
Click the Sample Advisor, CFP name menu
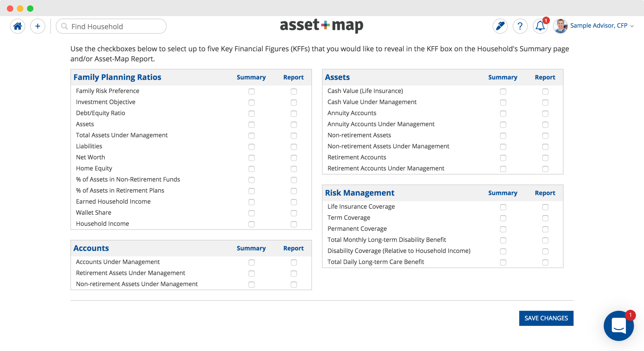(599, 25)
